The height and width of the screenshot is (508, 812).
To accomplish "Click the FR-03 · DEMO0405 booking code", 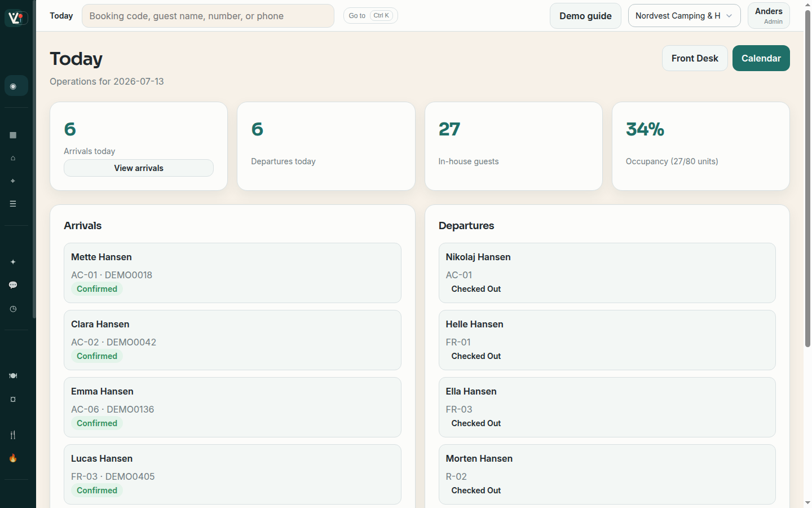I will pyautogui.click(x=113, y=476).
